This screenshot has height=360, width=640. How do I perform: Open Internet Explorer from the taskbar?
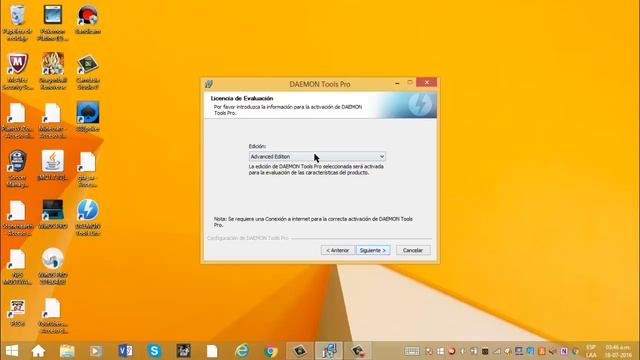coord(242,351)
